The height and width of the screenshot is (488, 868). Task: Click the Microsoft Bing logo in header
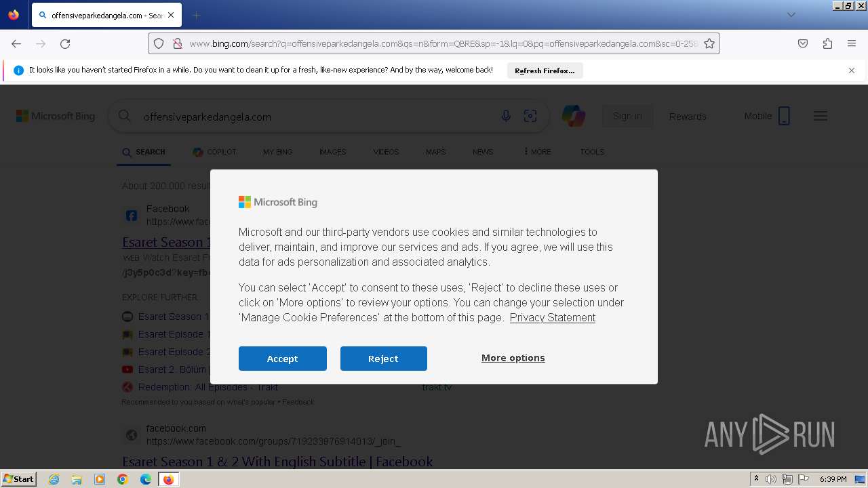coord(56,117)
